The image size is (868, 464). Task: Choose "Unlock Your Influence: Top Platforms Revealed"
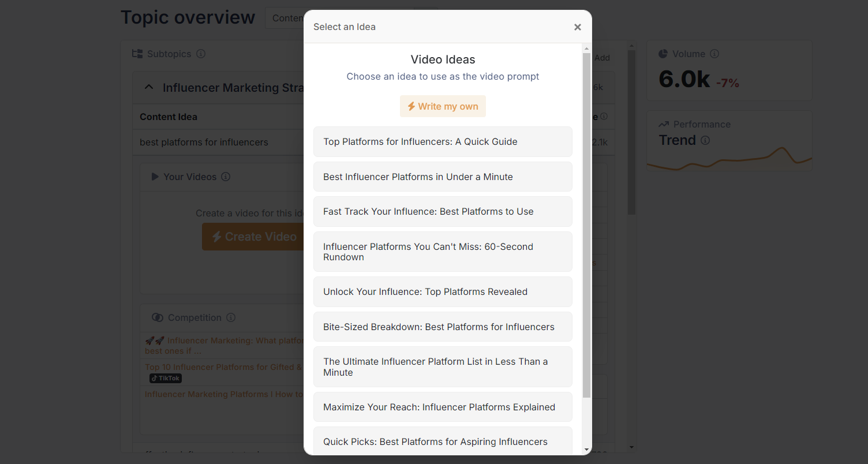(x=443, y=291)
